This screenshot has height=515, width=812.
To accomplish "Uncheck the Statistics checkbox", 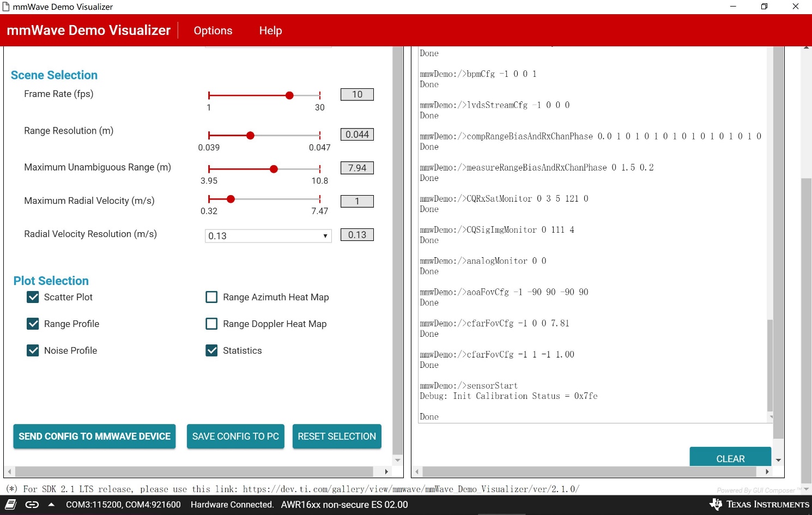I will pos(211,350).
